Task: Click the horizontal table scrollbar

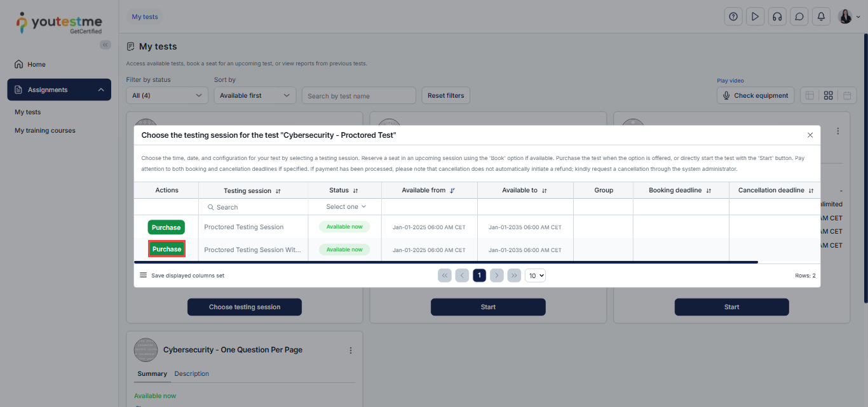Action: click(446, 262)
